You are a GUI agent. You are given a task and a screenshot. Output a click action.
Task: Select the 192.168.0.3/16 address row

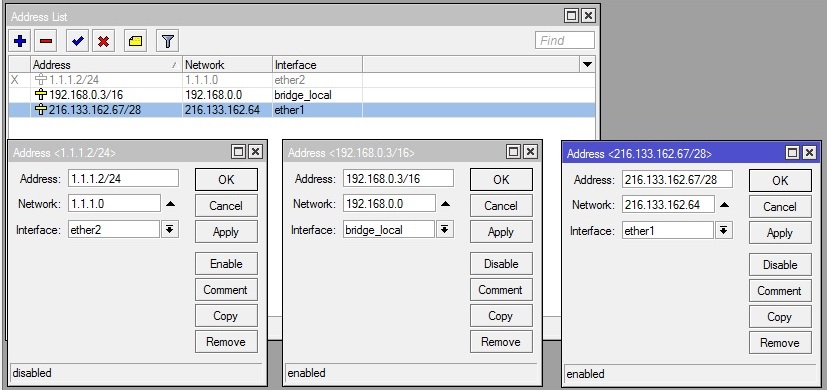click(x=302, y=95)
